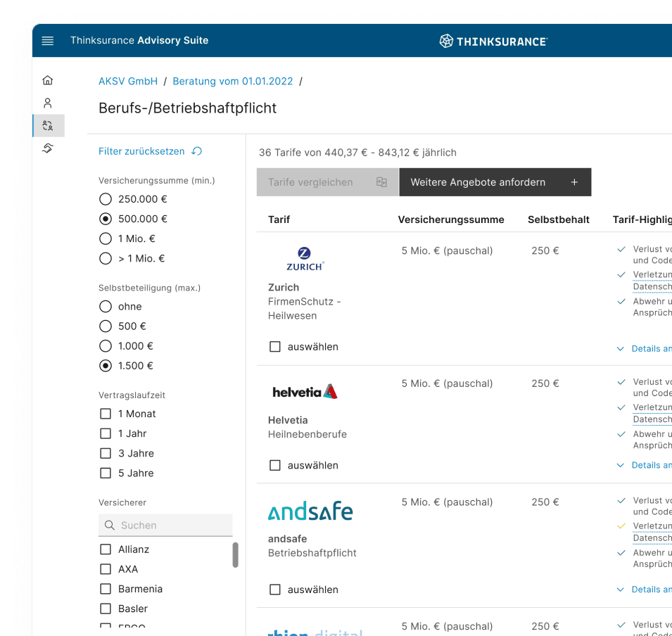This screenshot has height=636, width=672.
Task: Click the Thinksurance logo in header
Action: pos(493,41)
